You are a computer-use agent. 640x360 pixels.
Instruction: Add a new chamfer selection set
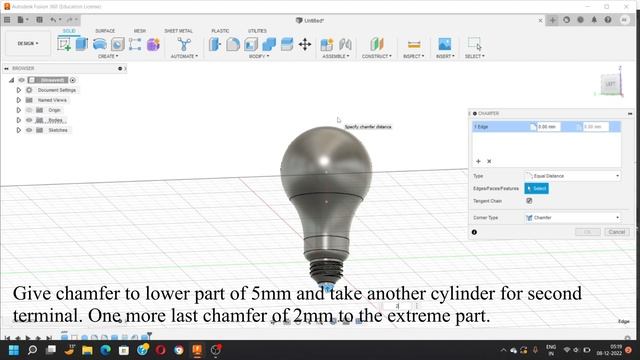pos(478,161)
